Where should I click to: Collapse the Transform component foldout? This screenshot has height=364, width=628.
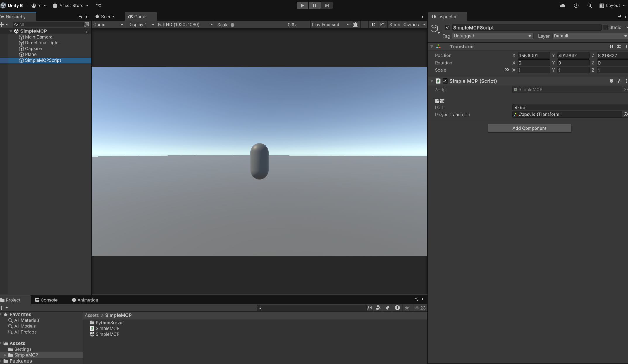pyautogui.click(x=432, y=47)
